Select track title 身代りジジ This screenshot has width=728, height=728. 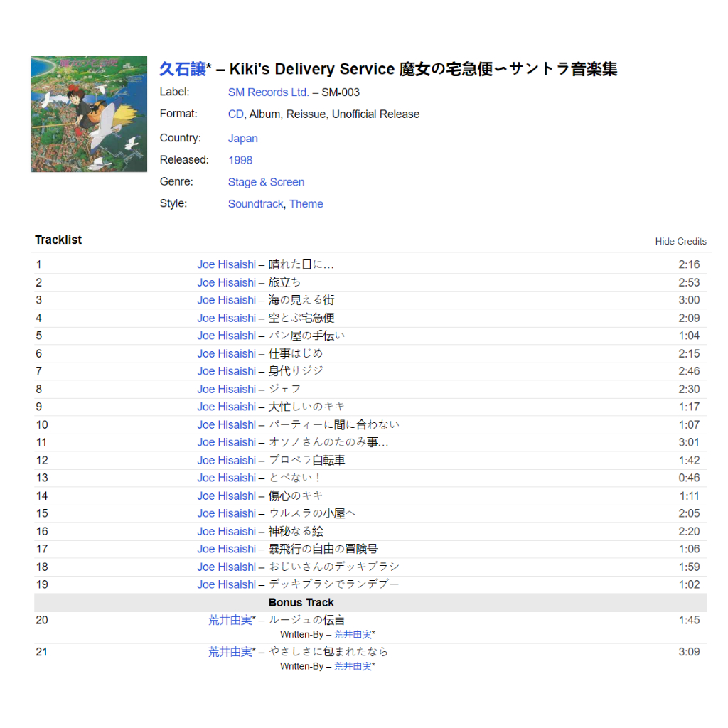point(295,371)
